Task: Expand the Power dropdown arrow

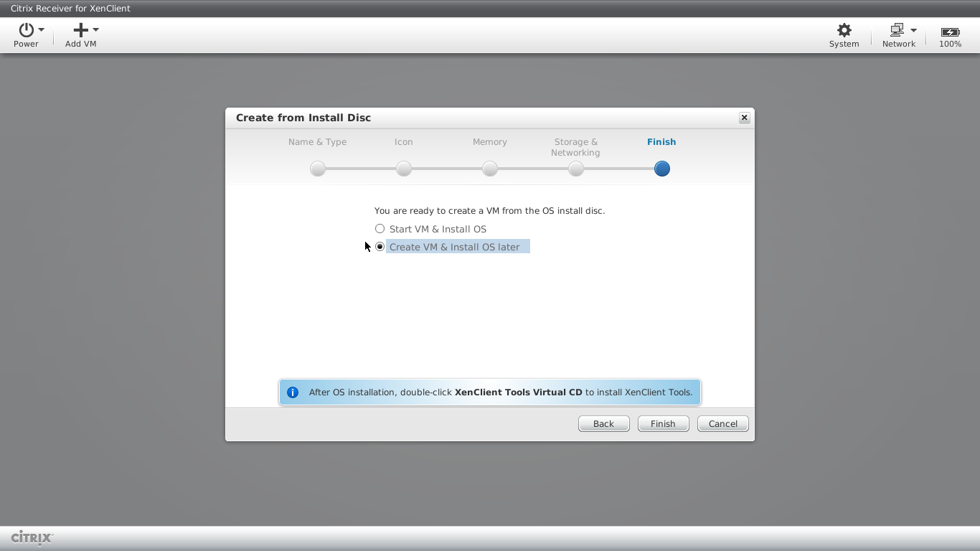Action: pos(42,30)
